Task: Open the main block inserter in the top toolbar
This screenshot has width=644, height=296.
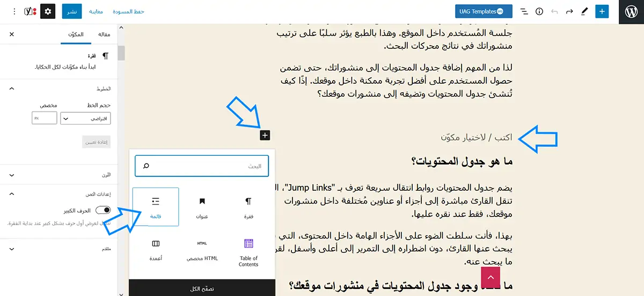Action: [x=602, y=11]
